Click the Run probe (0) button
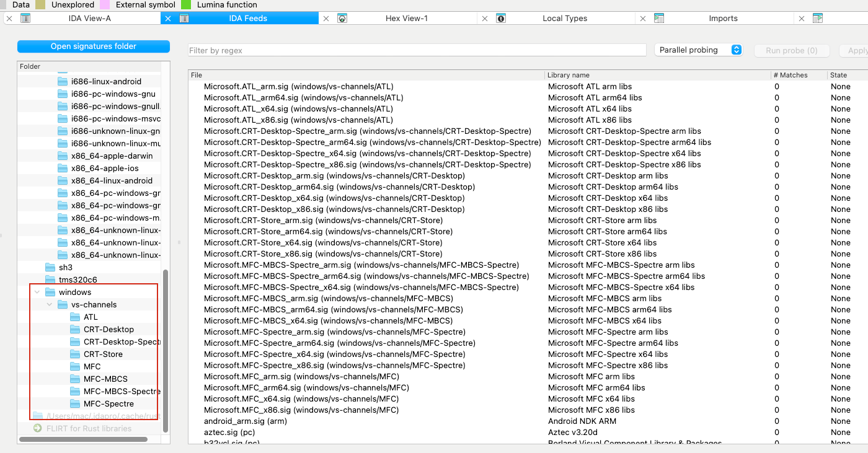The height and width of the screenshot is (453, 868). click(792, 51)
